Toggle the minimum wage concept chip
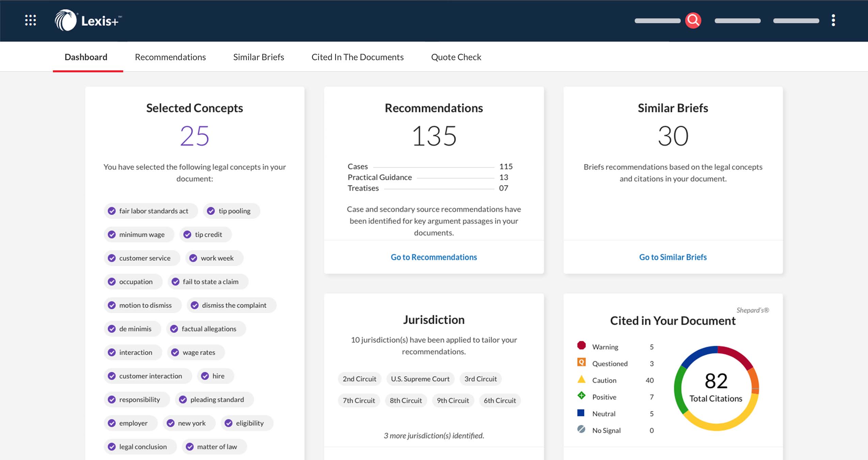868x460 pixels. point(139,234)
